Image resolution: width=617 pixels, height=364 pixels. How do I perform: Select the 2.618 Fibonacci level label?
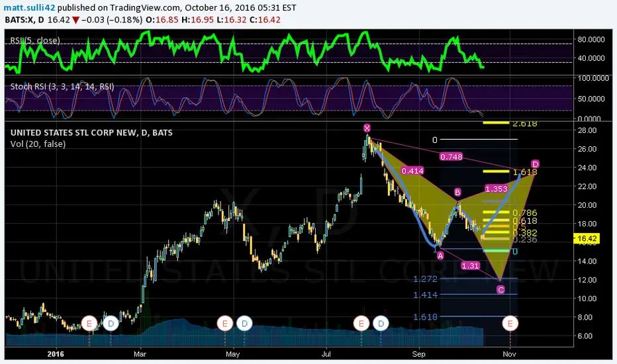tap(524, 124)
